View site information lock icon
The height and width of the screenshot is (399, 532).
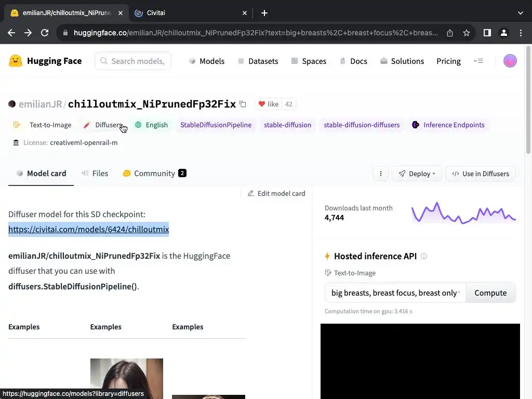click(65, 33)
